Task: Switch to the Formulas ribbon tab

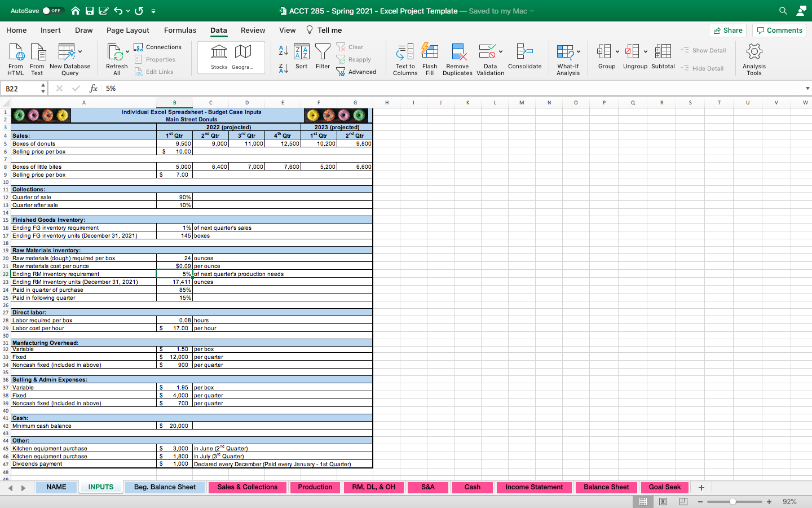Action: click(180, 30)
